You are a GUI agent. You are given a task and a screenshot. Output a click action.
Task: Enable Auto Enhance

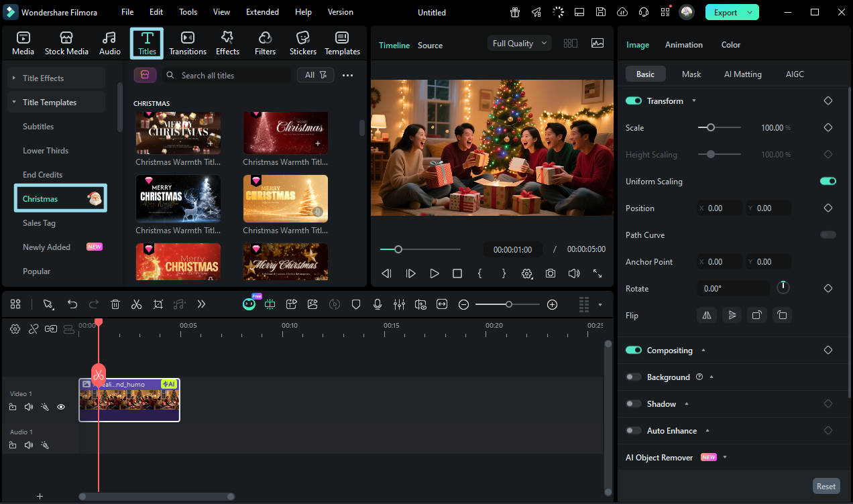click(x=634, y=430)
